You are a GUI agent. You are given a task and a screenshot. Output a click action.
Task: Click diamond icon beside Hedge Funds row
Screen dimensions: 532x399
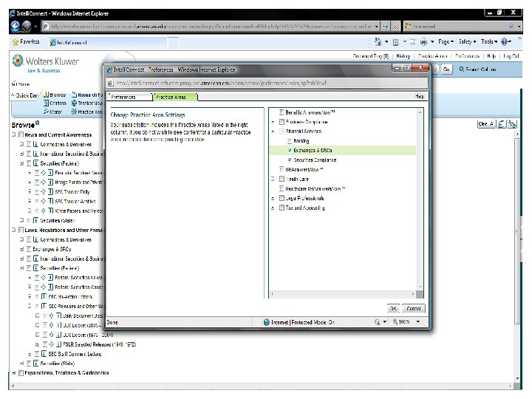click(43, 183)
